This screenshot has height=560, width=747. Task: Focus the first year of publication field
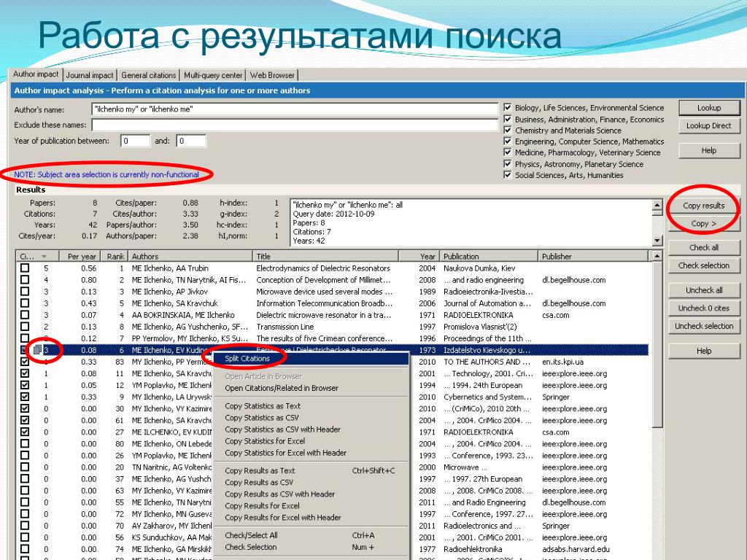point(135,141)
